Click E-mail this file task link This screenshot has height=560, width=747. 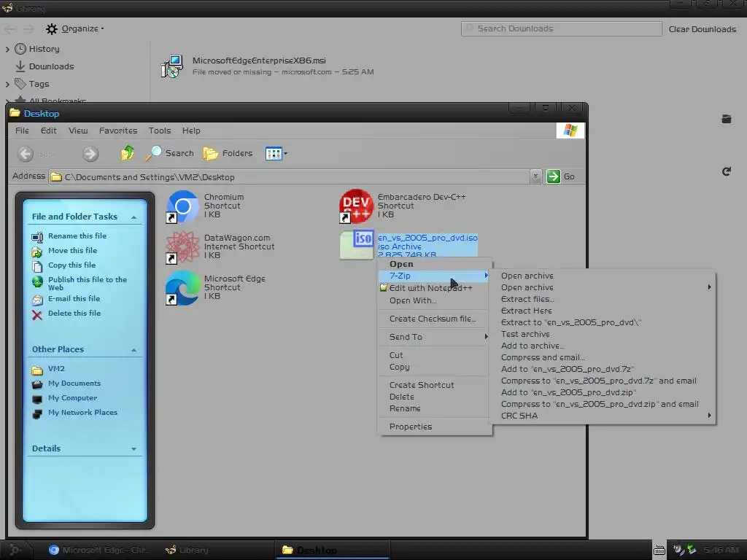[74, 298]
